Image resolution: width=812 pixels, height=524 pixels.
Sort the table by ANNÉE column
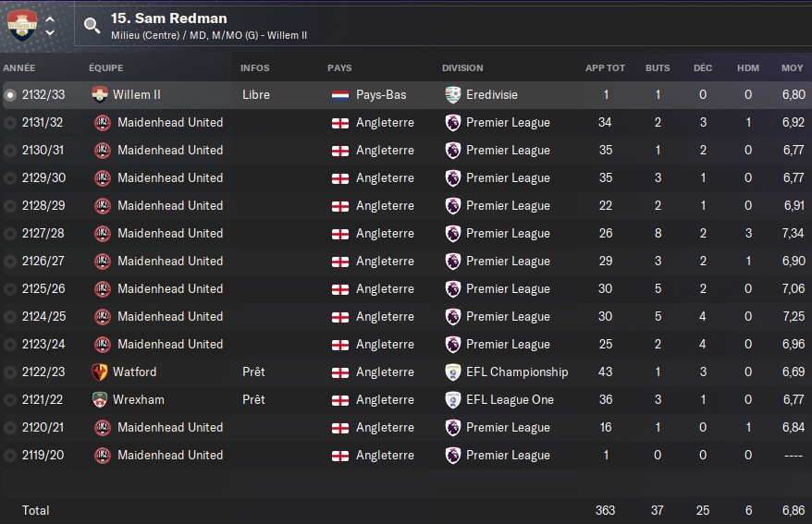[x=19, y=68]
